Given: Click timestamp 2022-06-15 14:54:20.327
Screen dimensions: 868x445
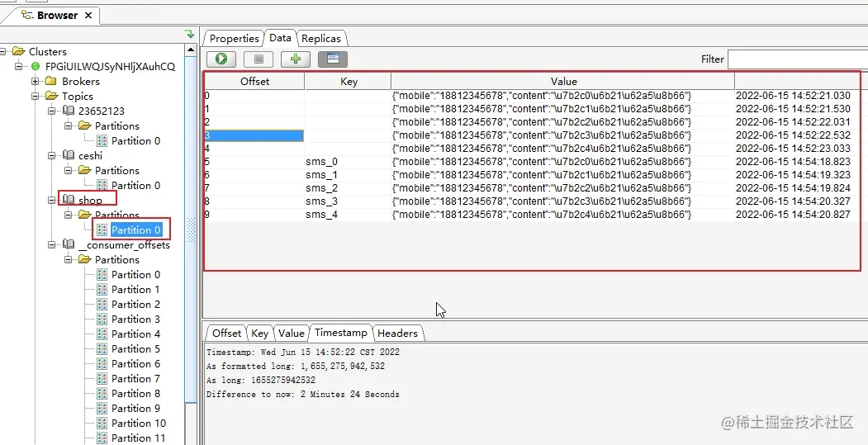Looking at the screenshot, I should click(x=793, y=201).
